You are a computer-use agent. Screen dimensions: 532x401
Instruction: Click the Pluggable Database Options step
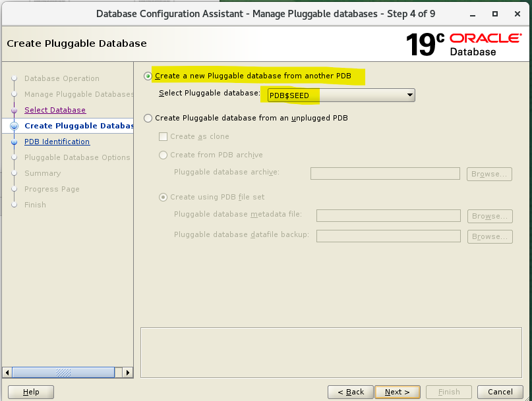click(x=77, y=157)
